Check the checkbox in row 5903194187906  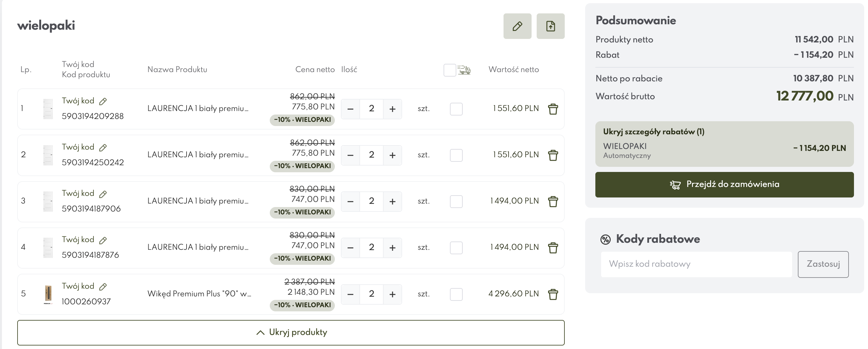coord(456,201)
